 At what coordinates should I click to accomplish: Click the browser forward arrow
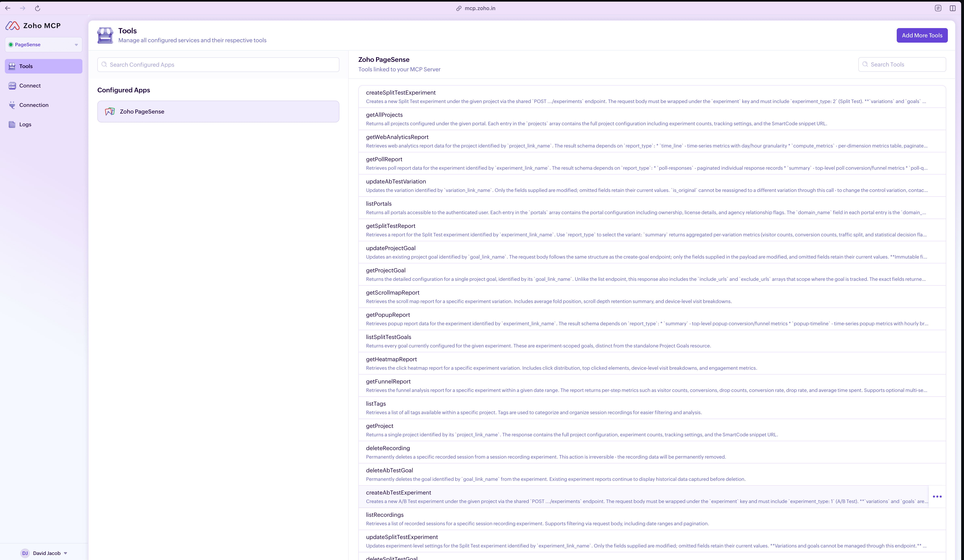(x=23, y=8)
